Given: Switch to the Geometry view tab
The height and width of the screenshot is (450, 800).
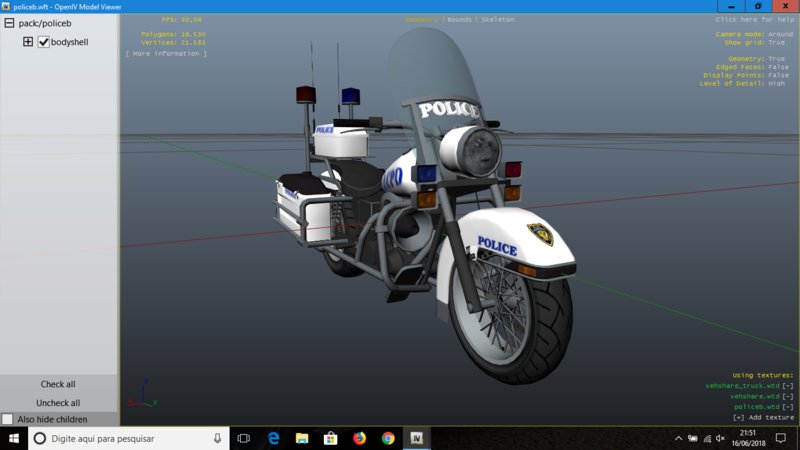Looking at the screenshot, I should click(x=421, y=19).
